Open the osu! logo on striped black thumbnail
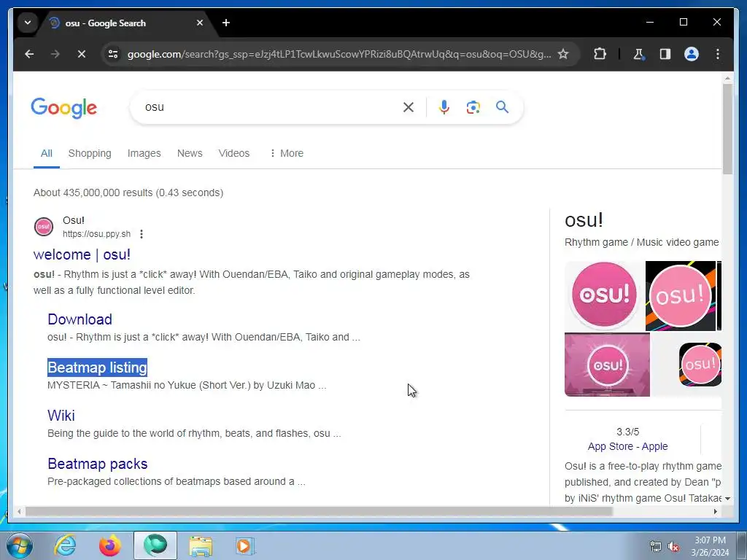Viewport: 747px width, 560px height. 681,296
